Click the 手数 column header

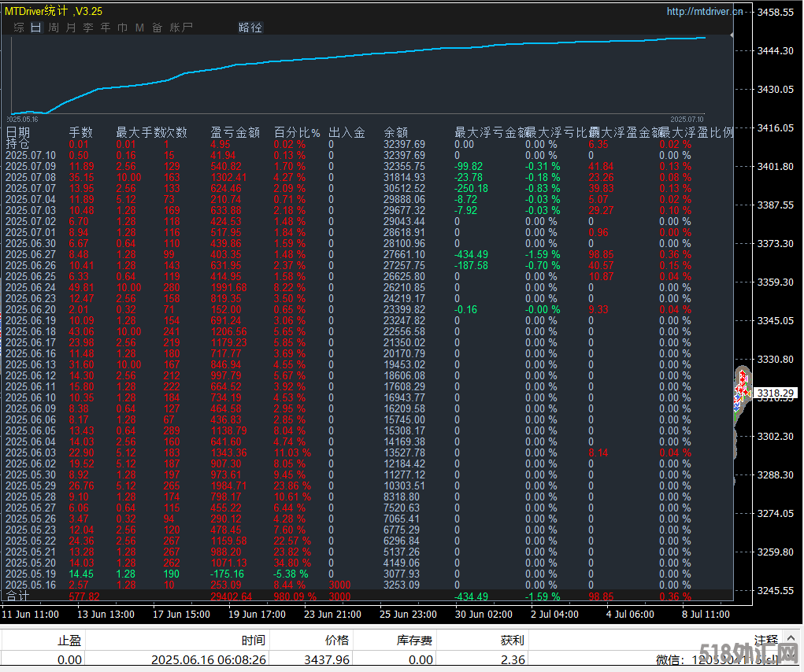click(81, 133)
